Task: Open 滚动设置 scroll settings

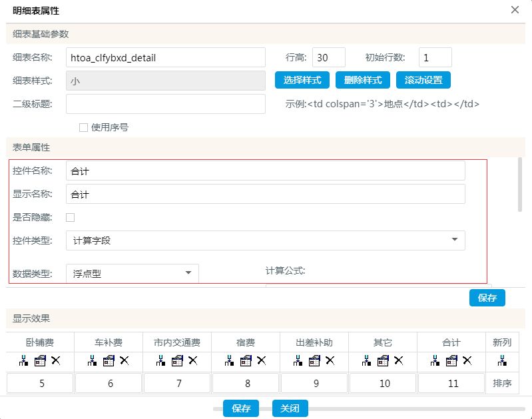Action: (423, 80)
